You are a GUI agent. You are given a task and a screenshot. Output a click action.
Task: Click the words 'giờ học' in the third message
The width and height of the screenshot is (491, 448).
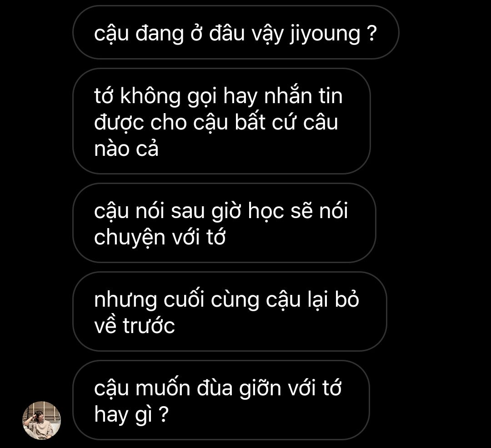point(248,211)
